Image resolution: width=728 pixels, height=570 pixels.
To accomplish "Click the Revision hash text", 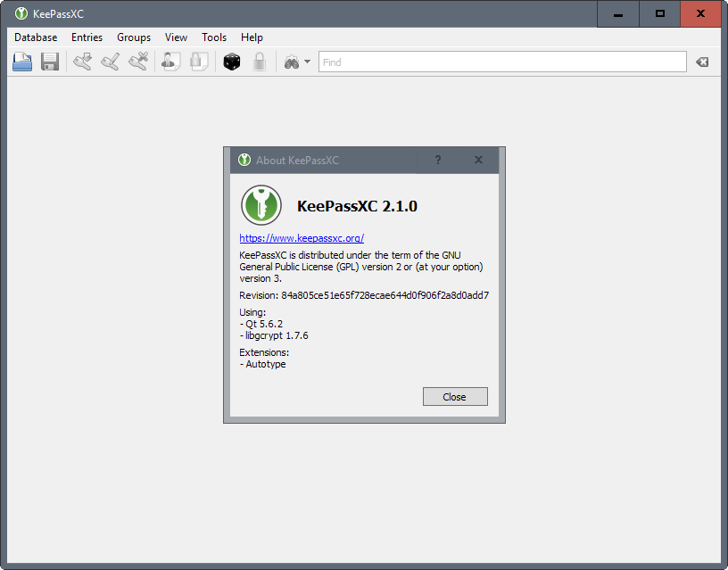I will pos(385,295).
